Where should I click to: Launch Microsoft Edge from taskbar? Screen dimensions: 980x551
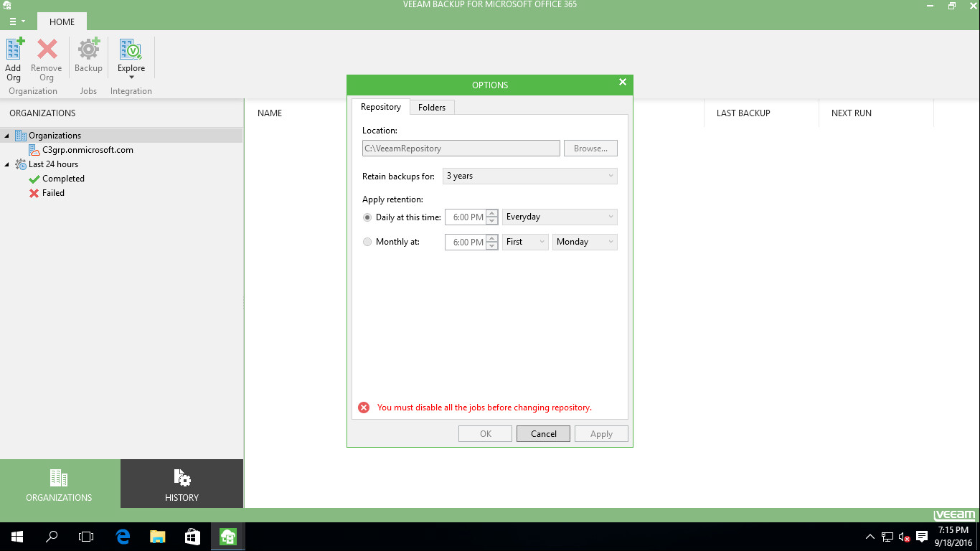coord(123,536)
